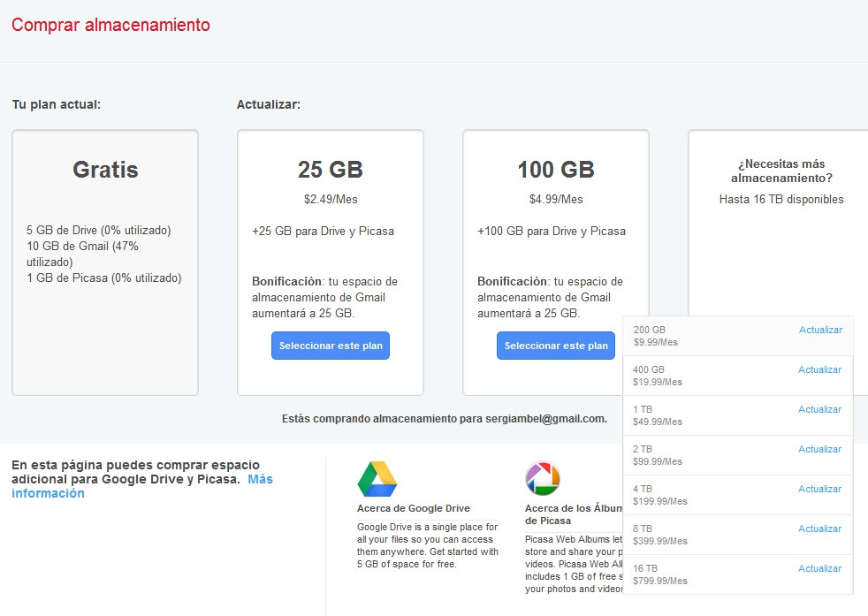Click the $9.99/Mes price in the list

click(x=656, y=342)
